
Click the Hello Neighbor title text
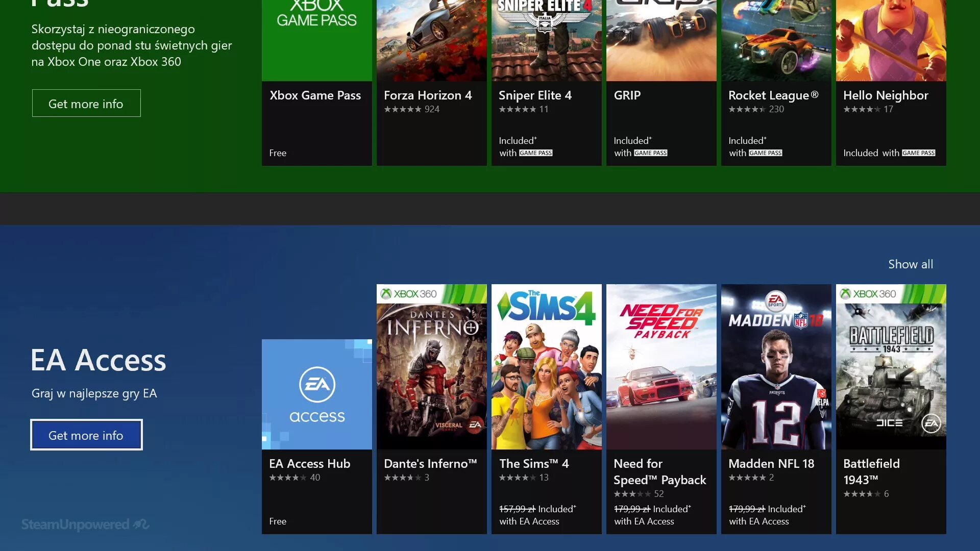click(x=886, y=95)
